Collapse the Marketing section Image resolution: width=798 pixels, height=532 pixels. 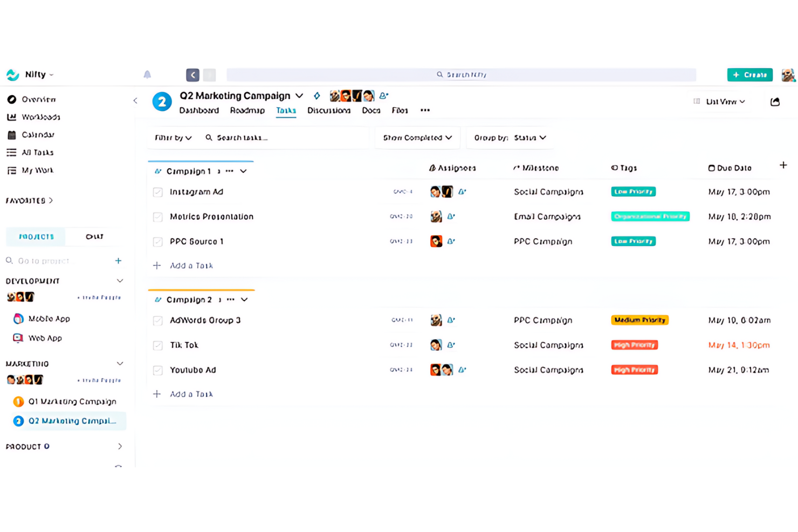click(x=120, y=364)
